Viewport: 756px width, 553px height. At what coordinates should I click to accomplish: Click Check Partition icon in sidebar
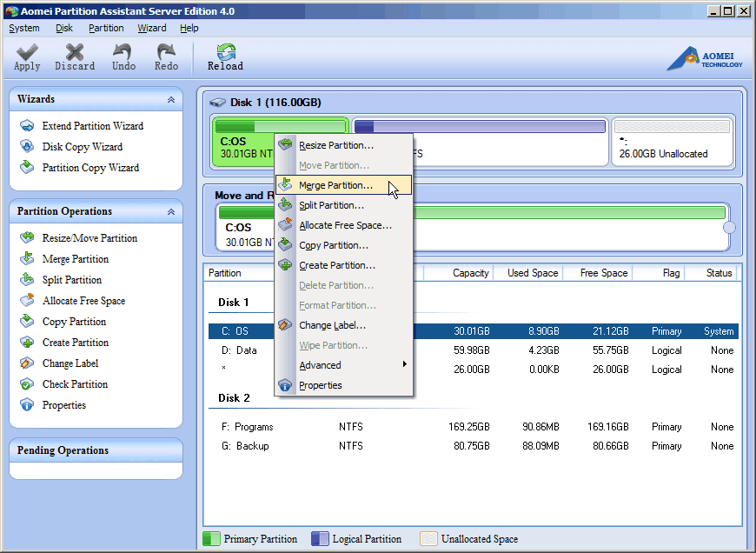27,384
